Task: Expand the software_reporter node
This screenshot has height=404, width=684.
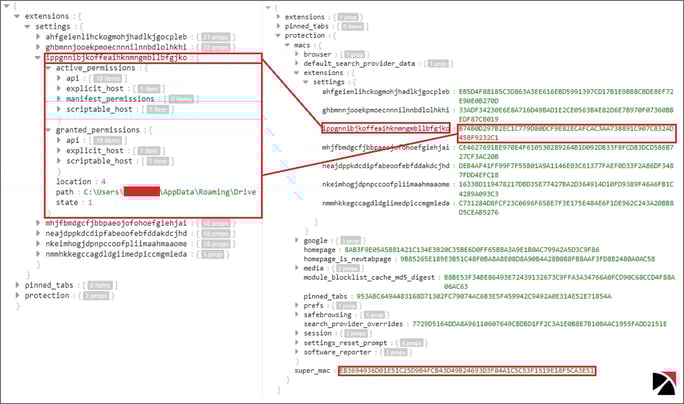Action: point(299,354)
